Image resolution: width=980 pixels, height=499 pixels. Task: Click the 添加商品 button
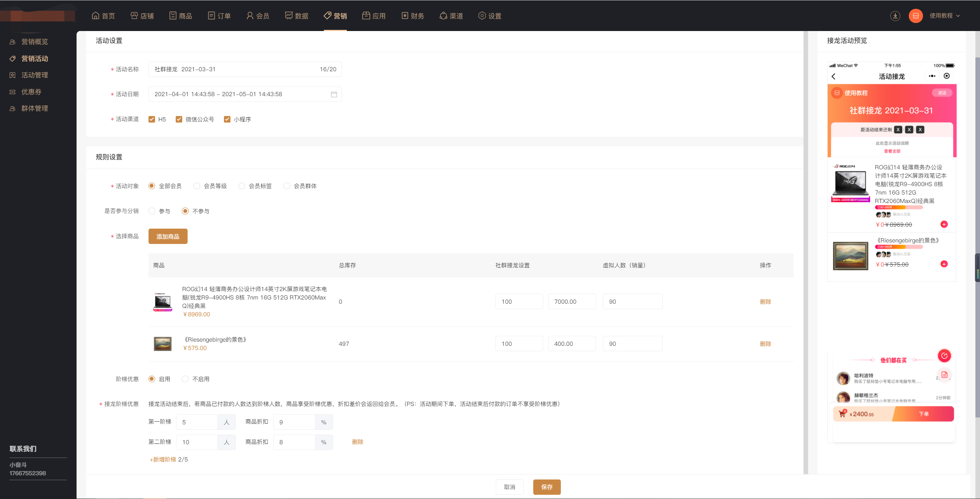[168, 237]
